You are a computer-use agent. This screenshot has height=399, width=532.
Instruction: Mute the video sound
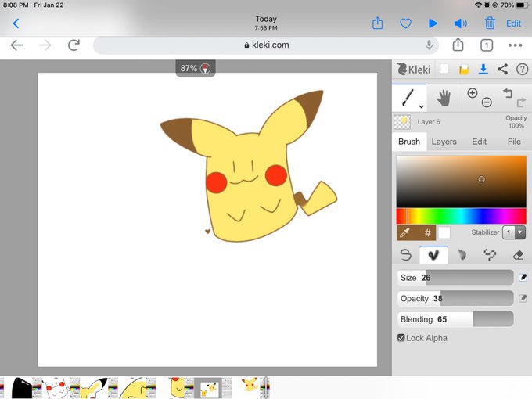pos(460,23)
